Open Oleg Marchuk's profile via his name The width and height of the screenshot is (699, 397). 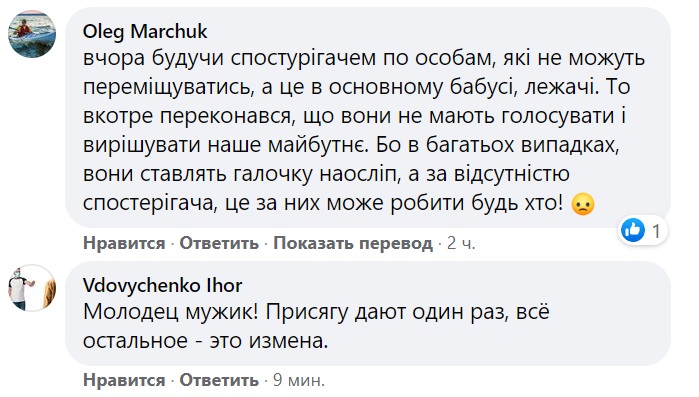coord(145,32)
